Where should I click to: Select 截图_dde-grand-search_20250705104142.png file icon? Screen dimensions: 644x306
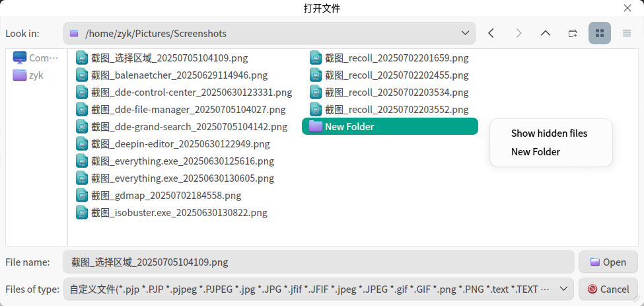[x=83, y=126]
